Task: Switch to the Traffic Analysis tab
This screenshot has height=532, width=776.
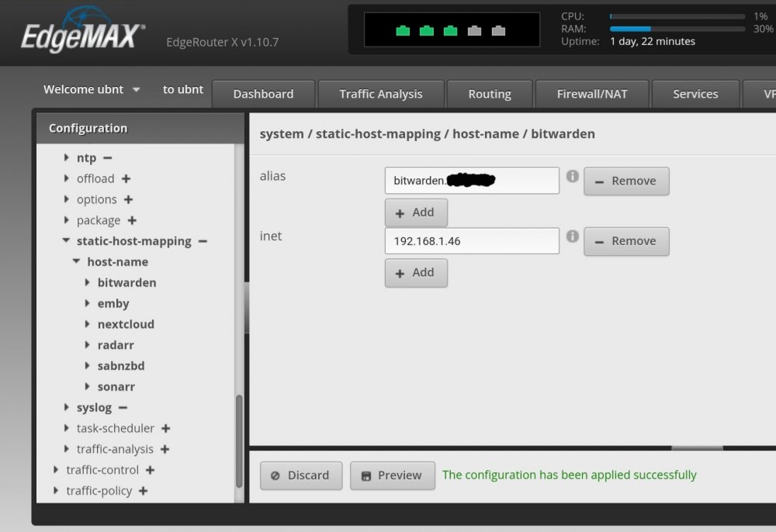Action: click(x=381, y=94)
